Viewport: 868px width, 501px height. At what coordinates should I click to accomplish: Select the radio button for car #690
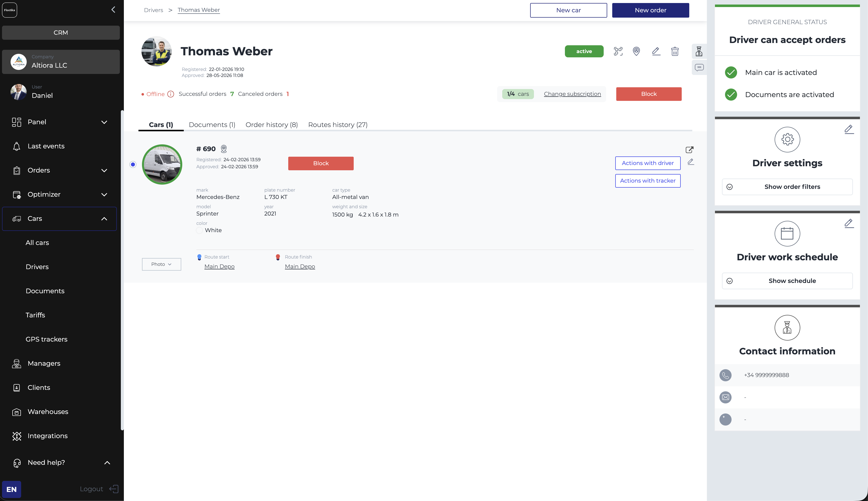[133, 164]
